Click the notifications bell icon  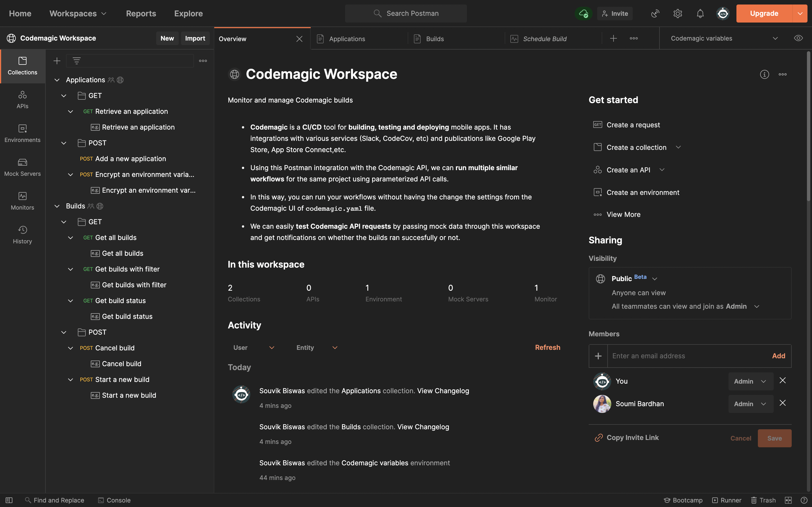point(700,14)
